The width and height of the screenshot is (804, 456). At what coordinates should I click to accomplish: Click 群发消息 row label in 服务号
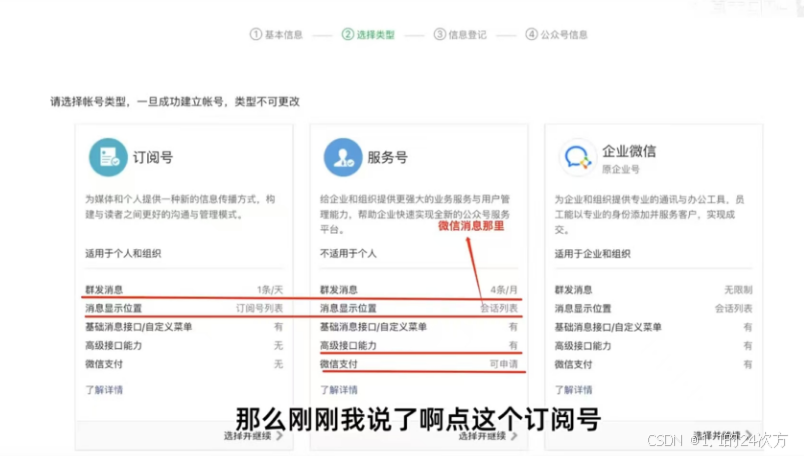click(339, 290)
